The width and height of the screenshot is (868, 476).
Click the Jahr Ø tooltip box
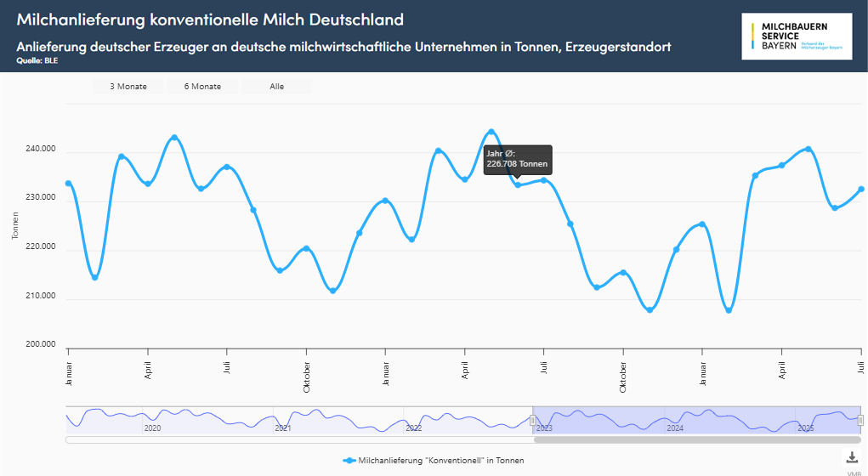coord(517,159)
